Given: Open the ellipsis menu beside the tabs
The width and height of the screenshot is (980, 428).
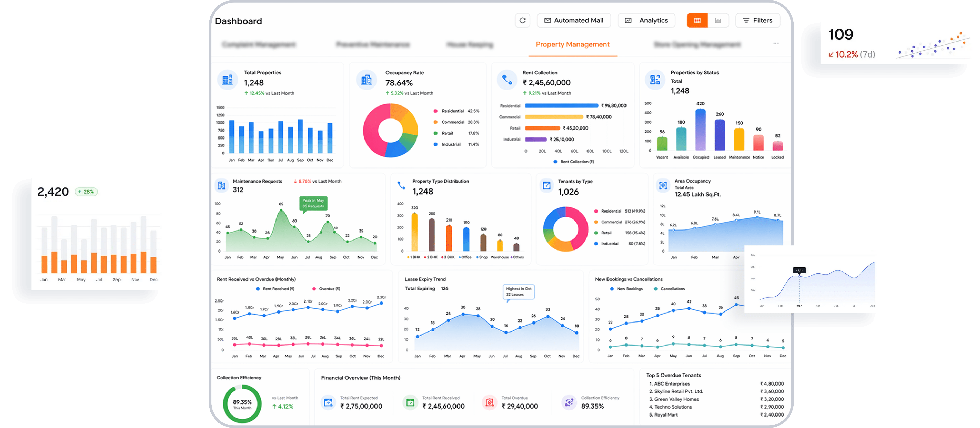Looking at the screenshot, I should tap(776, 43).
